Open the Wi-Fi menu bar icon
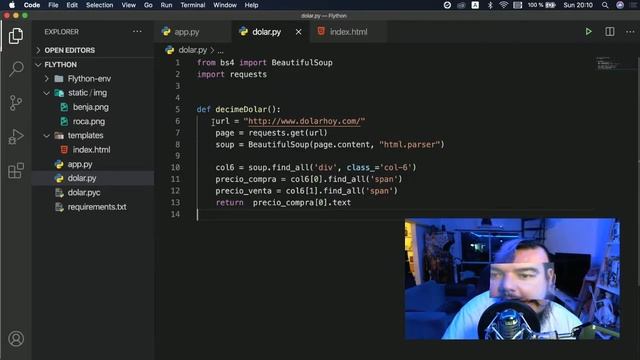640x360 pixels. [x=504, y=5]
